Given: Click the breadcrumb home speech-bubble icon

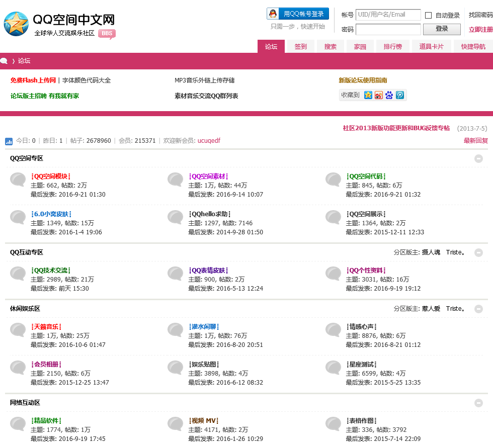Looking at the screenshot, I should tap(4, 61).
